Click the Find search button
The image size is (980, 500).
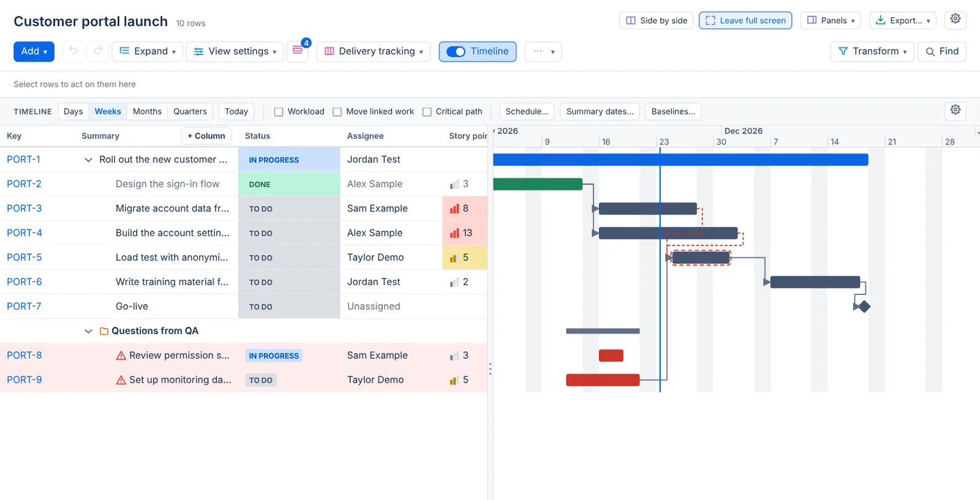coord(942,51)
